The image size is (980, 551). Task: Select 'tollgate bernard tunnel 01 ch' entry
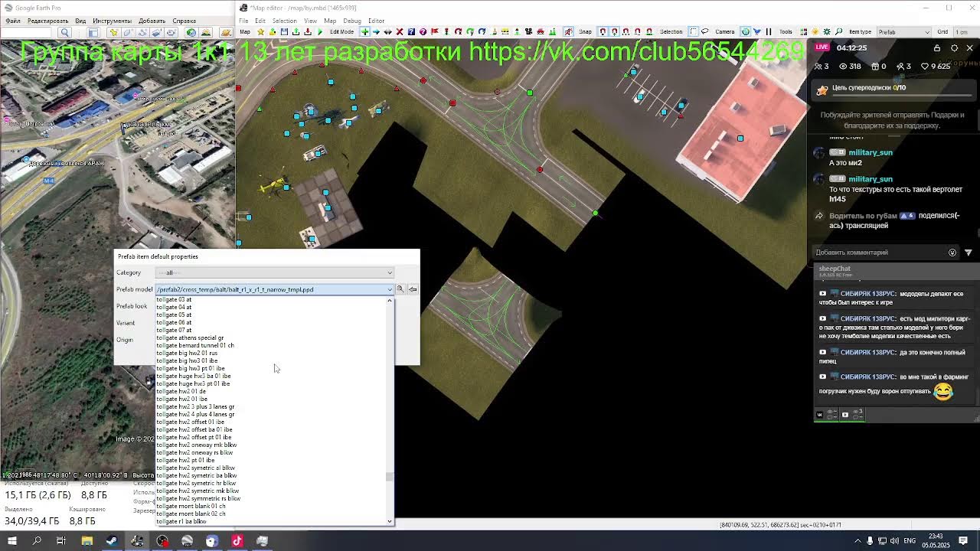195,345
